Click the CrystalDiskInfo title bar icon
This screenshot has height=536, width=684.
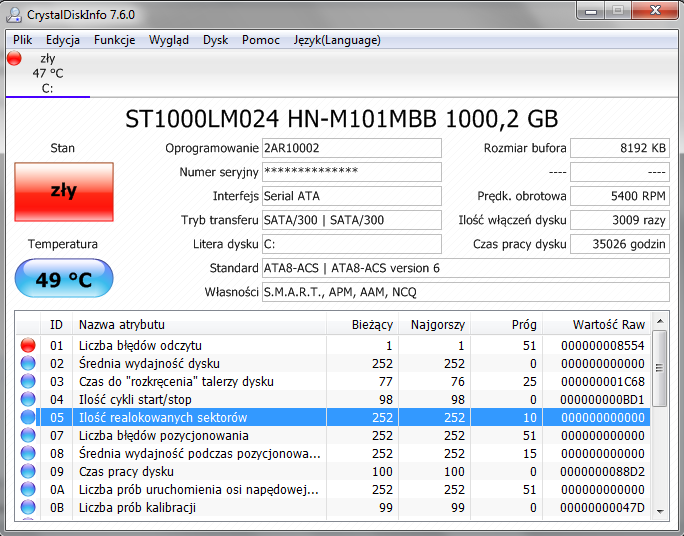[14, 15]
